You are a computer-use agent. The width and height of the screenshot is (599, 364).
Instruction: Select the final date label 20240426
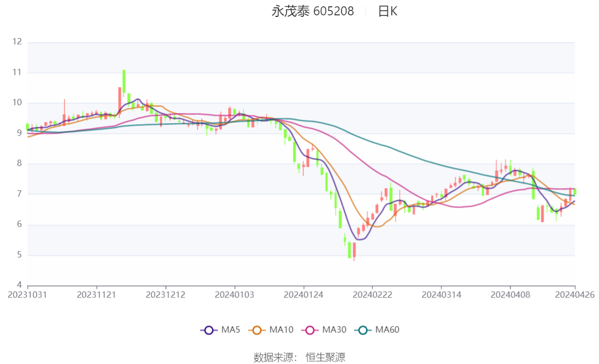pyautogui.click(x=575, y=295)
